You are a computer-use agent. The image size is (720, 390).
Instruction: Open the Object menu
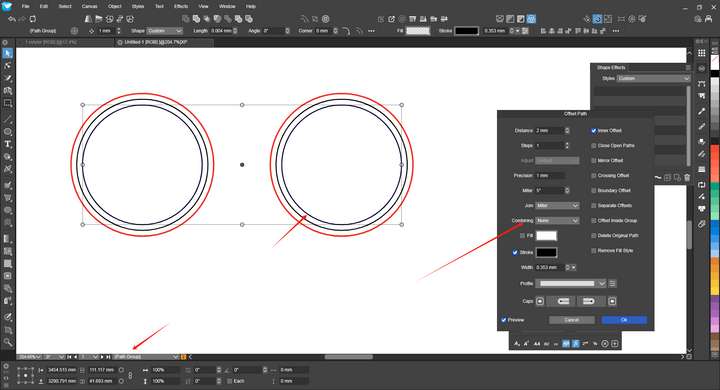pyautogui.click(x=114, y=6)
